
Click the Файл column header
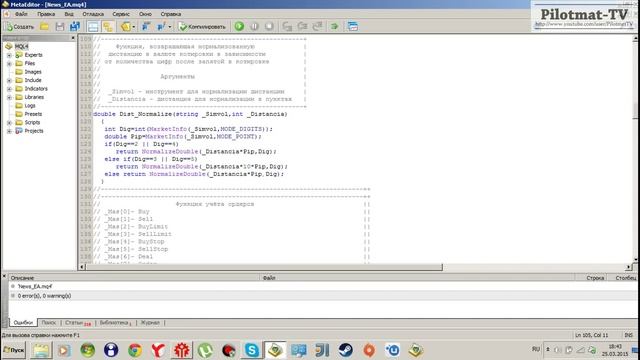coord(417,278)
